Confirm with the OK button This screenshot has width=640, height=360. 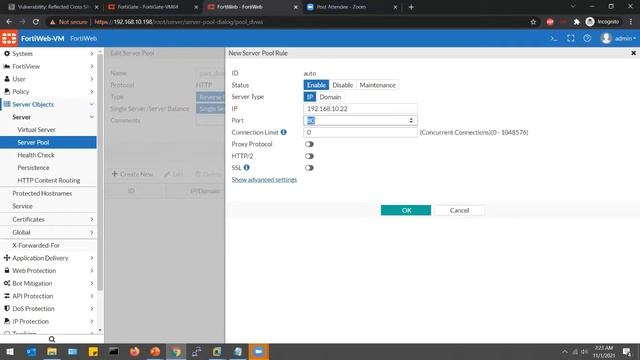click(406, 210)
